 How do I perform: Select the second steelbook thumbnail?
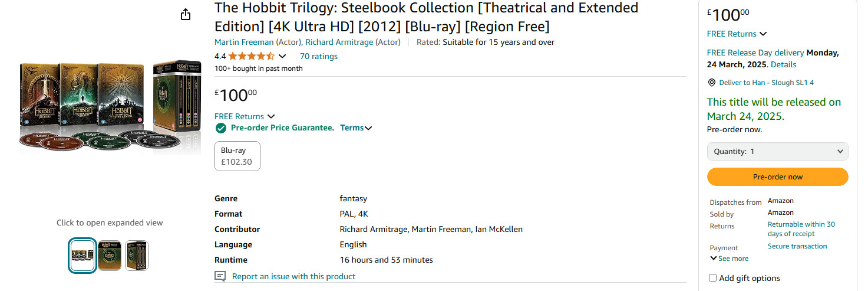(x=110, y=255)
